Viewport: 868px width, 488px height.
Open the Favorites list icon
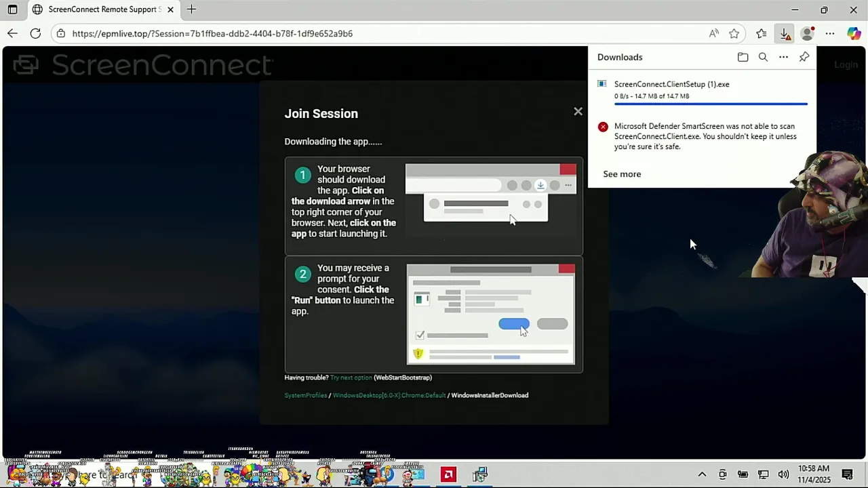[x=762, y=33]
